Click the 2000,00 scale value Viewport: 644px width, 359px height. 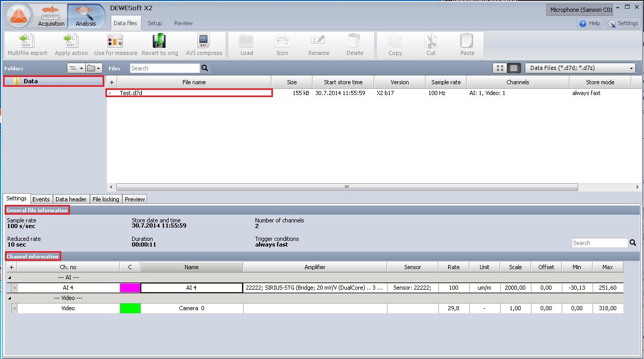(515, 288)
